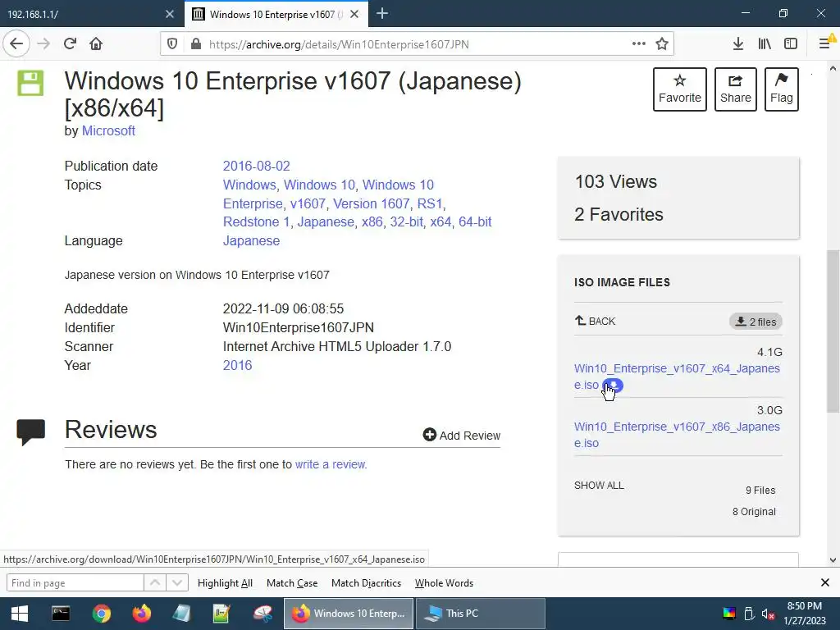The width and height of the screenshot is (840, 630).
Task: Open the 2016-08-02 publication date link
Action: (256, 166)
